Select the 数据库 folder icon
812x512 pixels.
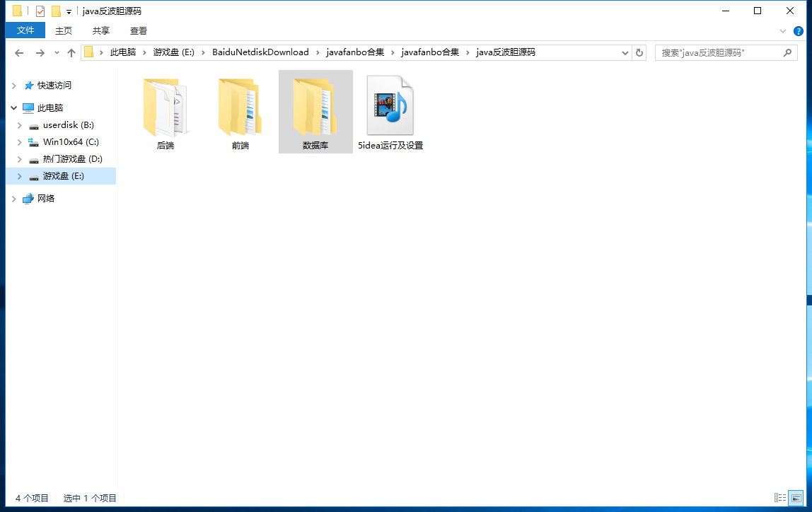click(x=315, y=107)
